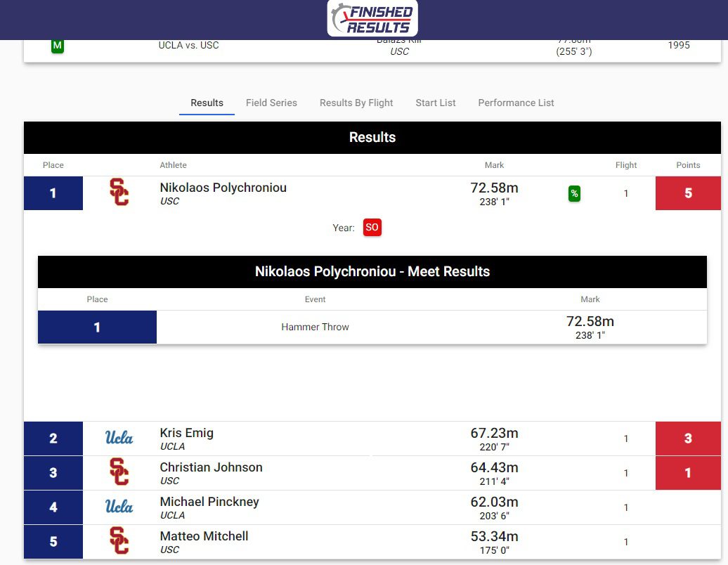Expand Christian Johnson result row

[x=372, y=473]
